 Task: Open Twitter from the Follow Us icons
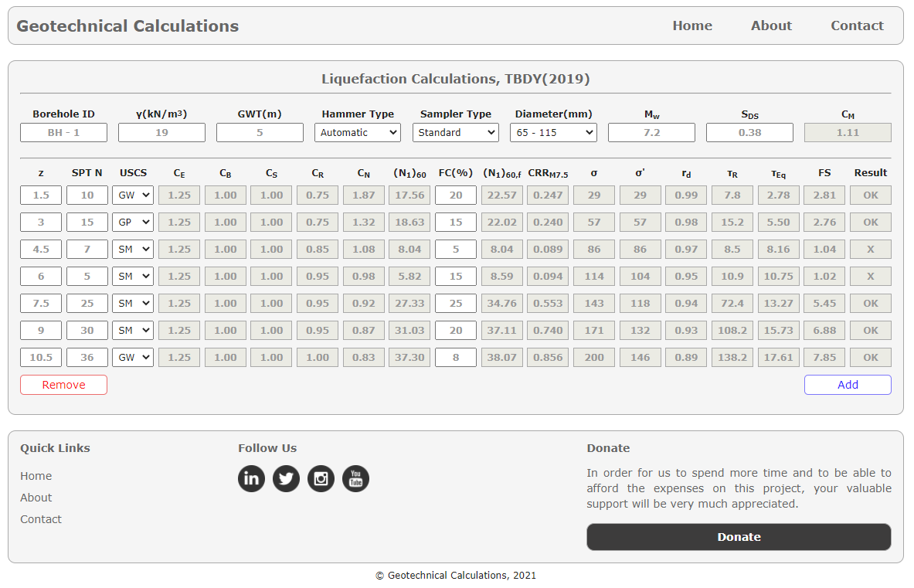286,478
